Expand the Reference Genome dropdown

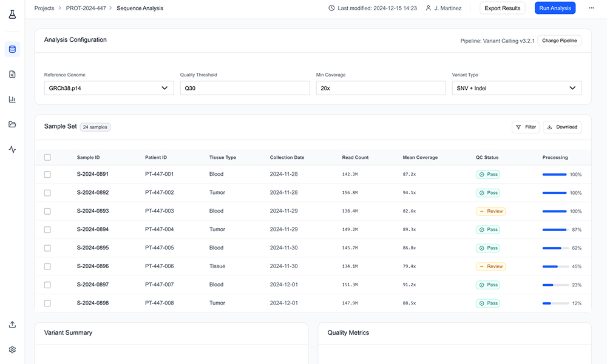pos(109,88)
